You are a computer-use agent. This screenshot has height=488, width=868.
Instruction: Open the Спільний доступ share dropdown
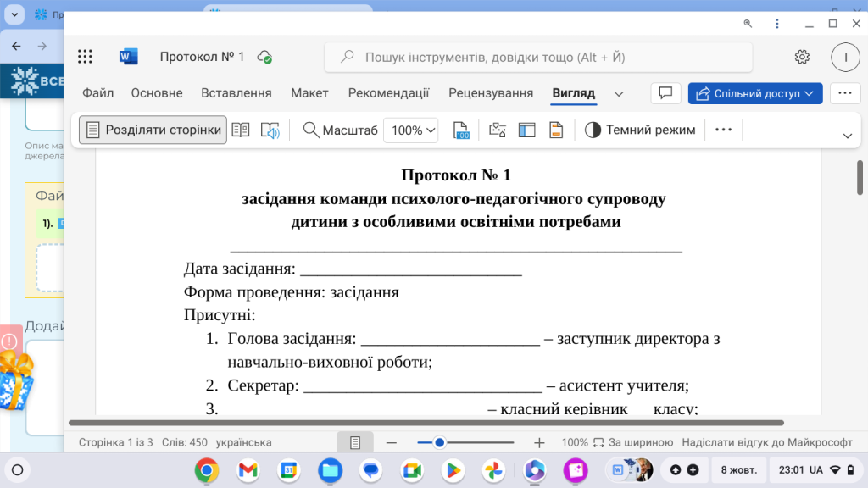pos(755,93)
